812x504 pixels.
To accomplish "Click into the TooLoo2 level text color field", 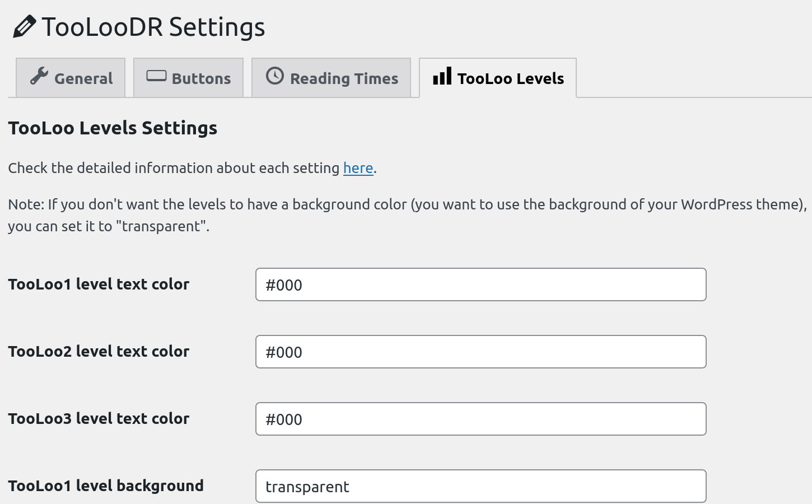I will tap(480, 352).
